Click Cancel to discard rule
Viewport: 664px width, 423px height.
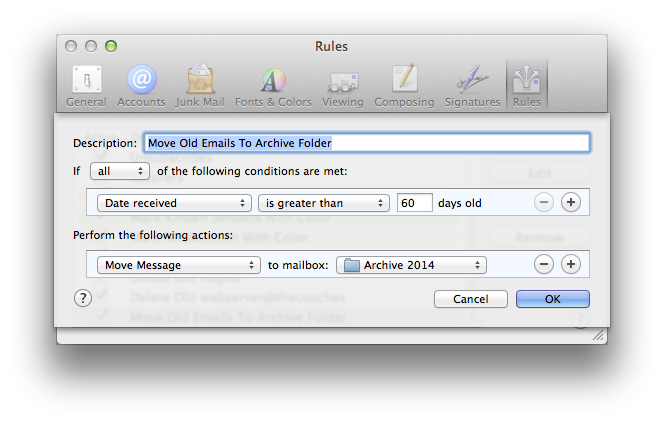click(470, 299)
